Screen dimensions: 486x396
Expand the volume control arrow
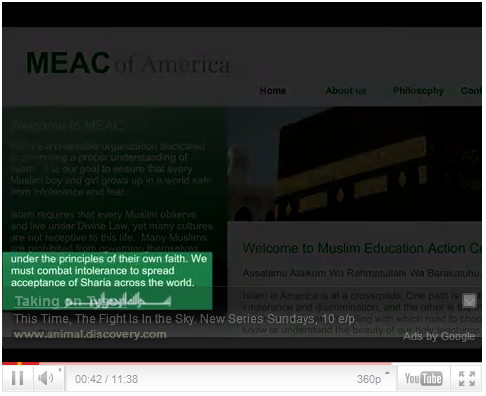coord(60,370)
